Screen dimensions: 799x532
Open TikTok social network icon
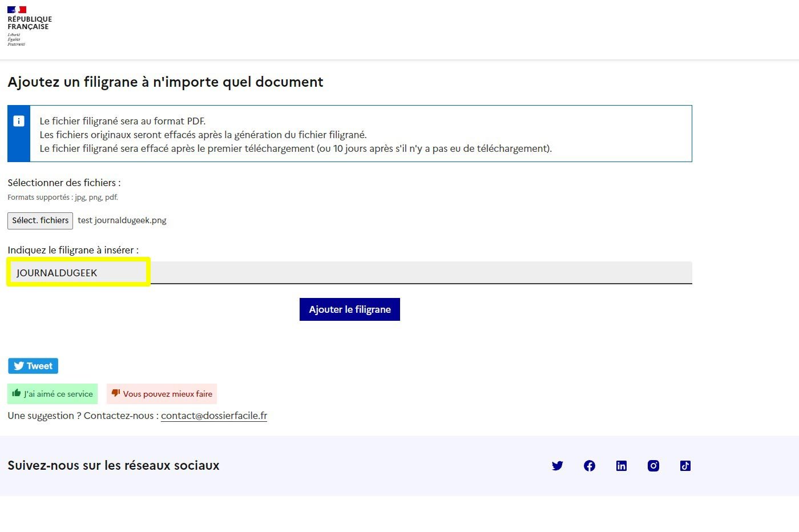685,466
